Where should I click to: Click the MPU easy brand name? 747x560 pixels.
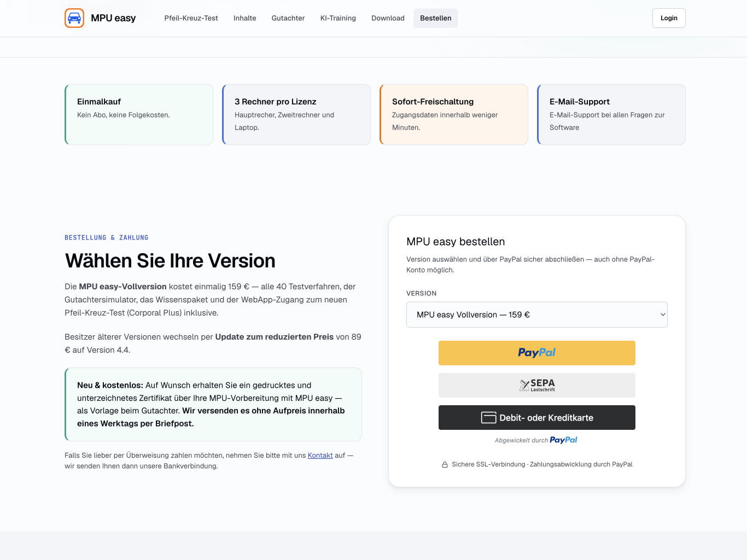[113, 18]
